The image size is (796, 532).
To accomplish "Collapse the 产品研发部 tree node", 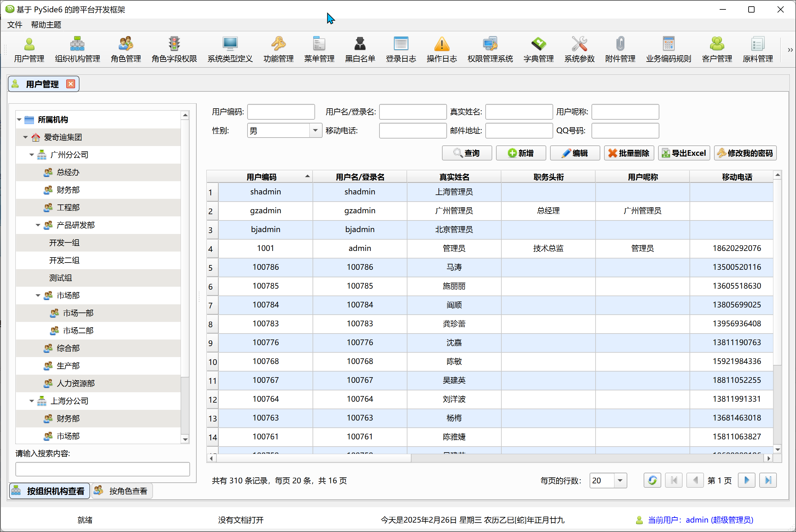I will click(x=38, y=225).
